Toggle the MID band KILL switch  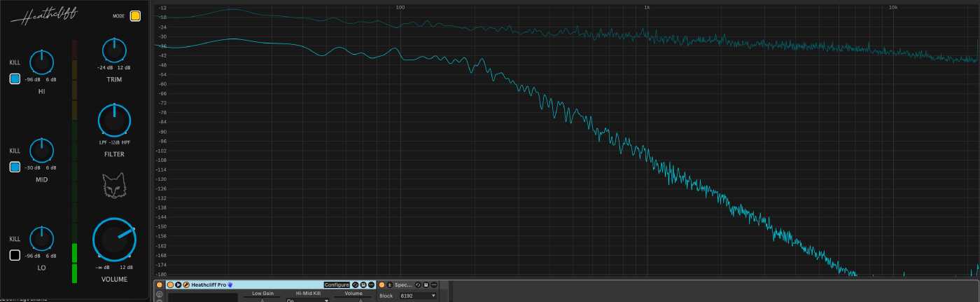[x=15, y=167]
